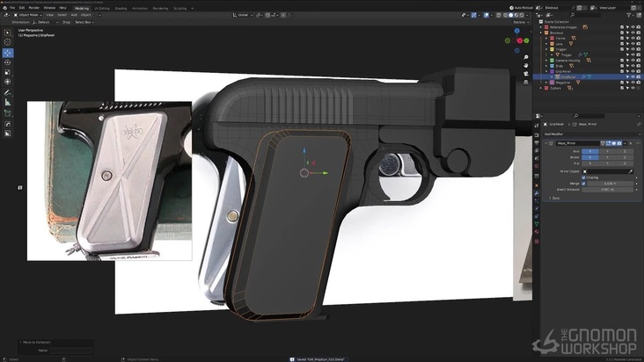Toggle modifier edit mode display button
644x362 pixels.
(609, 143)
